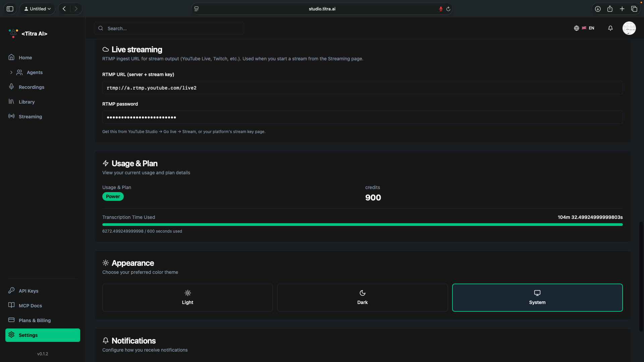The image size is (644, 362).
Task: Click the Live streaming cloud icon
Action: (x=106, y=50)
